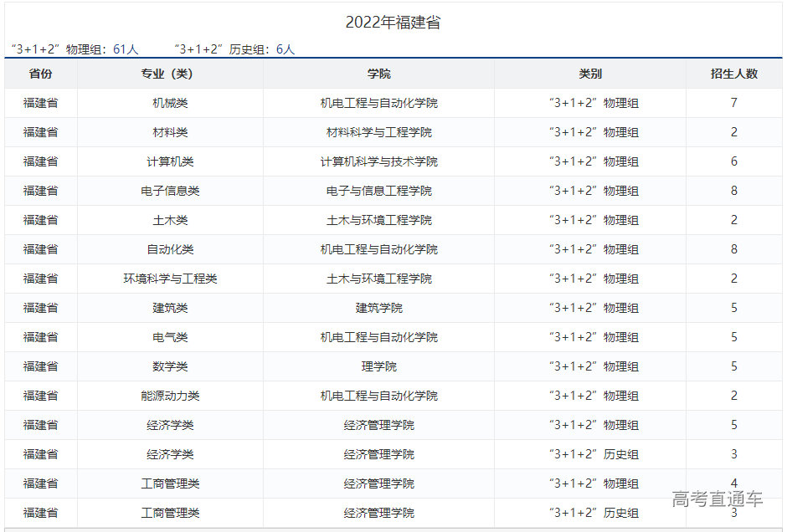The height and width of the screenshot is (532, 787).
Task: Click the 电子与信息工程学院 college cell
Action: [x=378, y=191]
